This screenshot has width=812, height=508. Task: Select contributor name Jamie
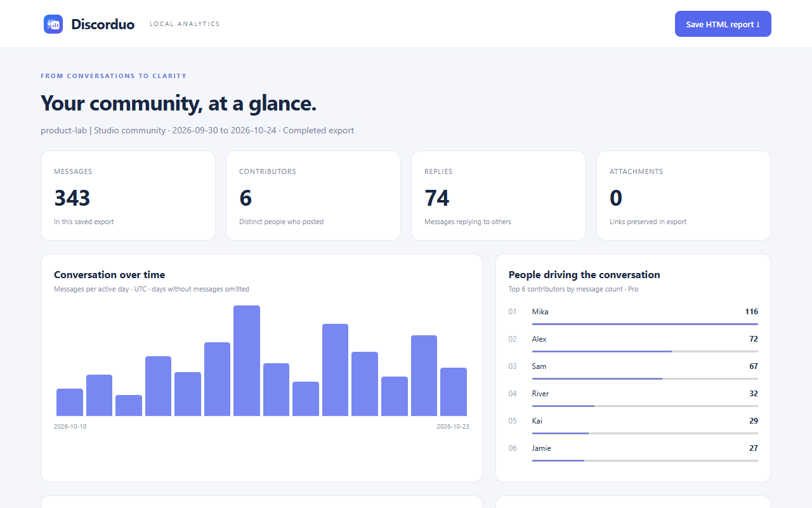[x=542, y=448]
